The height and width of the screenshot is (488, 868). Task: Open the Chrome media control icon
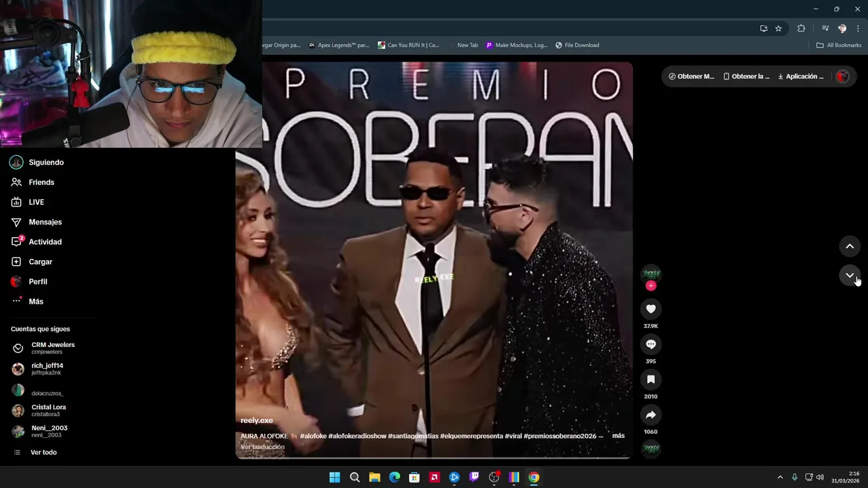[x=825, y=28]
